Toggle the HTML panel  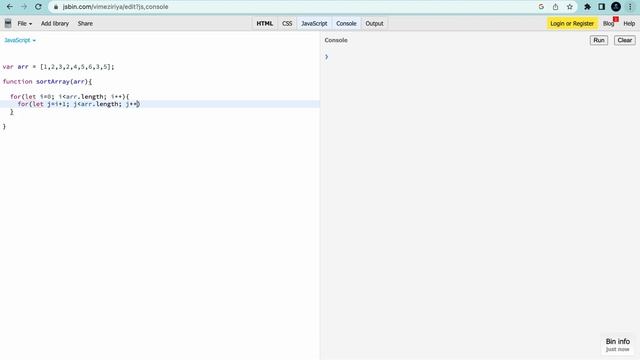(264, 24)
